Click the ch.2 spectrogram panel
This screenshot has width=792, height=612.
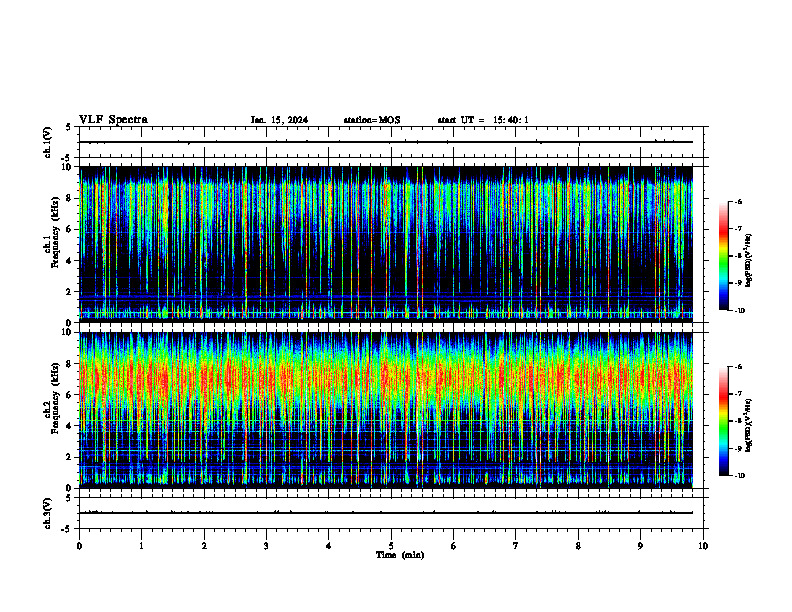coord(386,410)
